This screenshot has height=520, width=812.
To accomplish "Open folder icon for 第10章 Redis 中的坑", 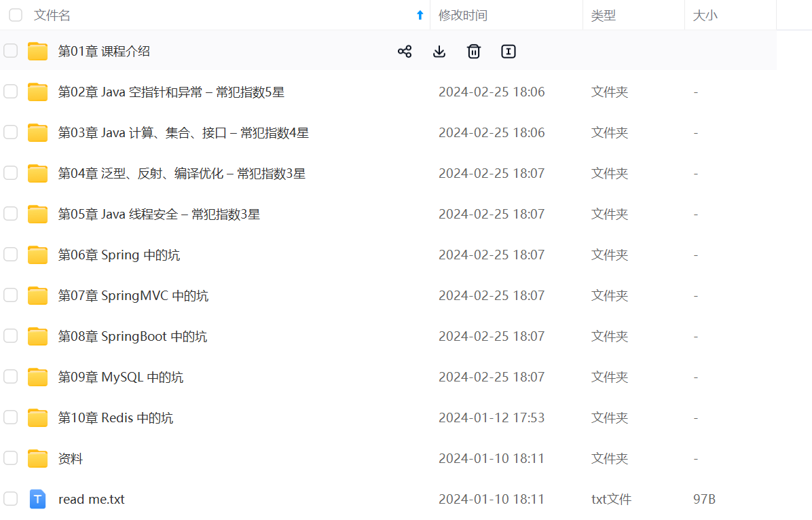I will 38,417.
